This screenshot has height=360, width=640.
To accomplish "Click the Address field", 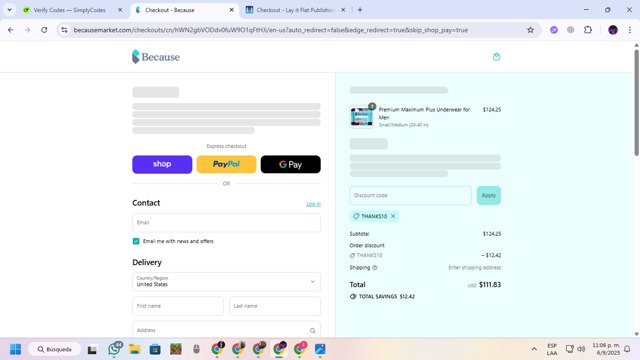I will 226,330.
